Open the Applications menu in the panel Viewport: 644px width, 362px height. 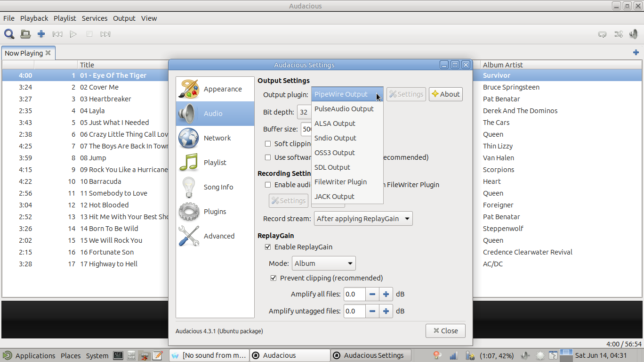29,356
